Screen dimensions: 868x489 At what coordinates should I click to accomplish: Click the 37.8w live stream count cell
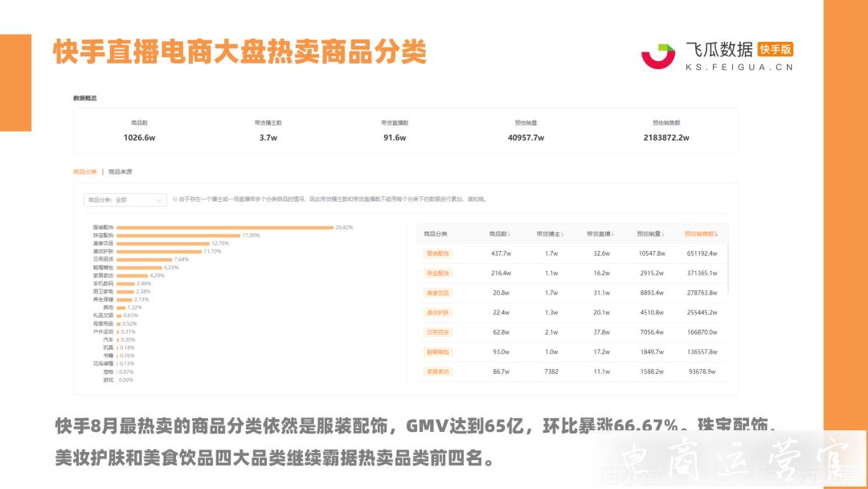[x=602, y=332]
